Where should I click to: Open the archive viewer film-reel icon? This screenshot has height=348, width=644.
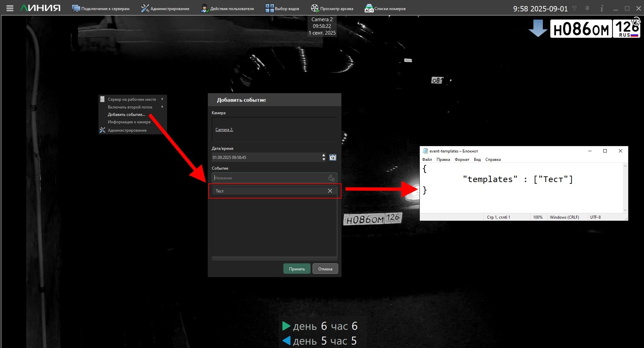[315, 8]
